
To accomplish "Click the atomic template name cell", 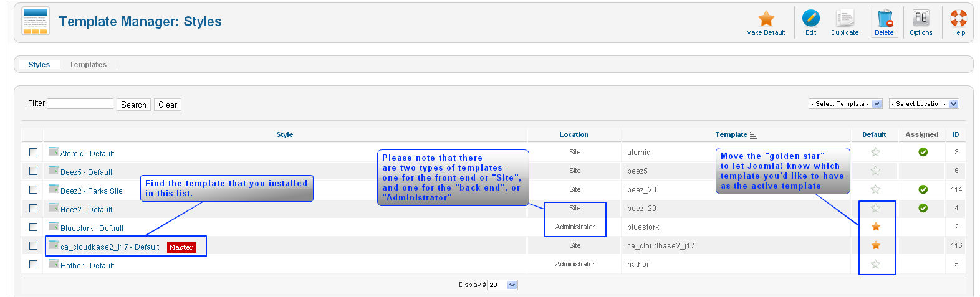I will 638,153.
